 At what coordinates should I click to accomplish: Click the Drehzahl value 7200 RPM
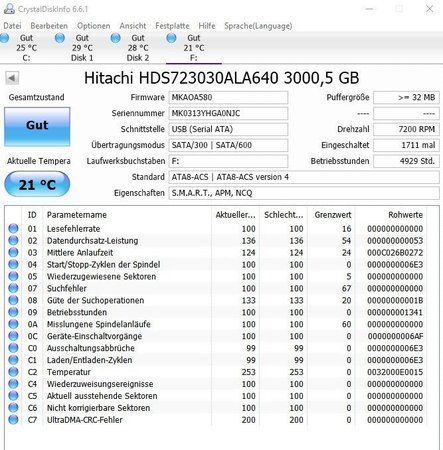click(x=406, y=129)
